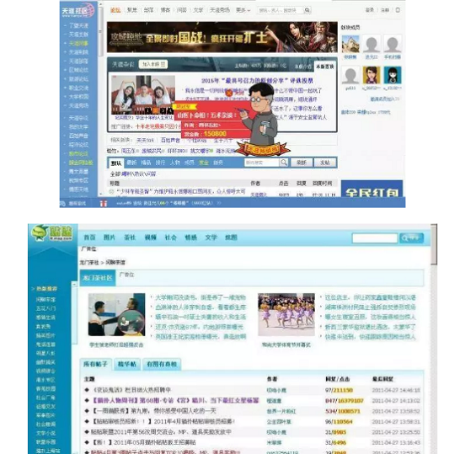Click the Mop search button with magnifier

(411, 238)
